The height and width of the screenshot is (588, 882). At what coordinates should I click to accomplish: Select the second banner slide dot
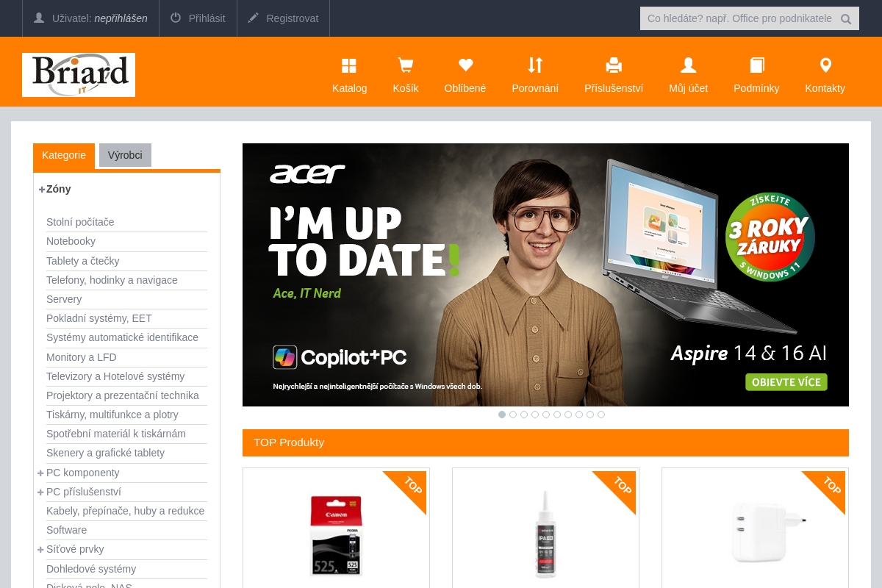[513, 415]
